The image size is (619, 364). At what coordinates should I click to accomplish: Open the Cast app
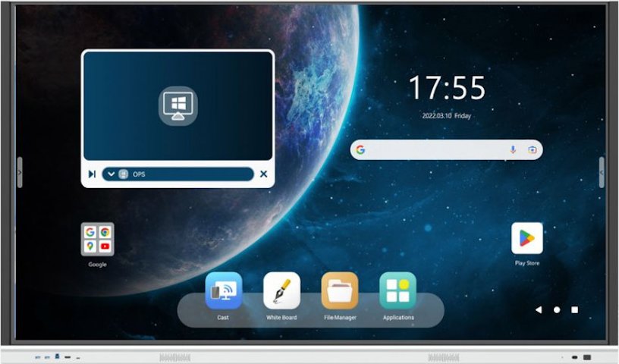pos(223,291)
